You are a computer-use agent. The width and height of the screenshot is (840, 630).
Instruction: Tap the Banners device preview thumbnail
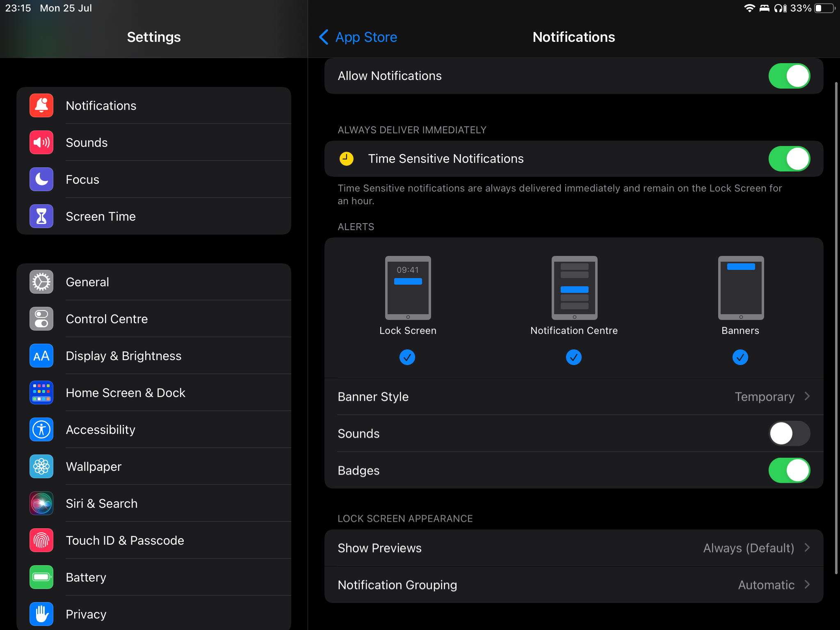click(x=740, y=288)
